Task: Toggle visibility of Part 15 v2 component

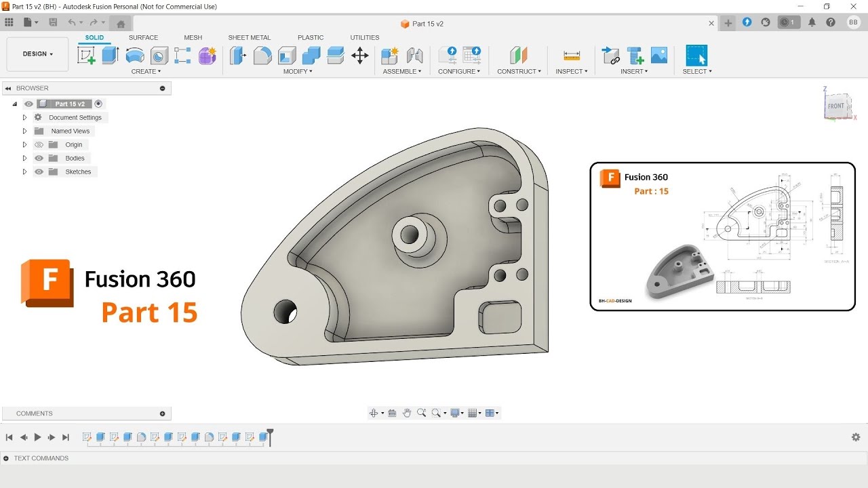Action: point(28,104)
